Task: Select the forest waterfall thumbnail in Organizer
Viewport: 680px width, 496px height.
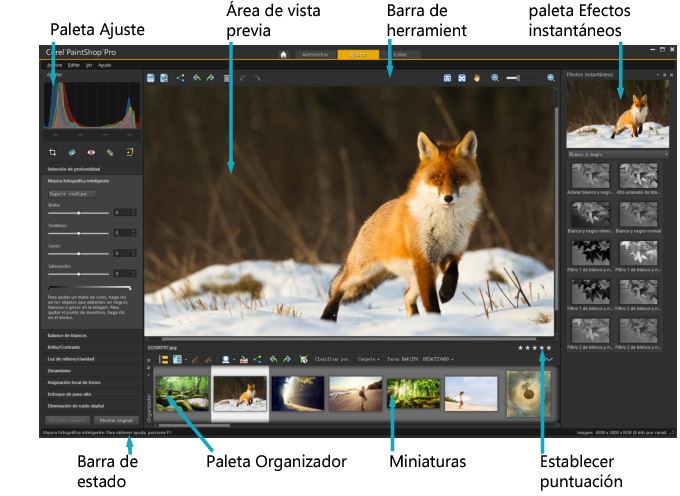Action: 181,388
